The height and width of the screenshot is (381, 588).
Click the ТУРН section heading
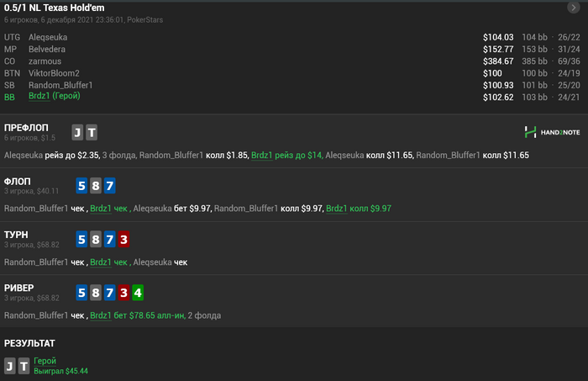point(16,235)
